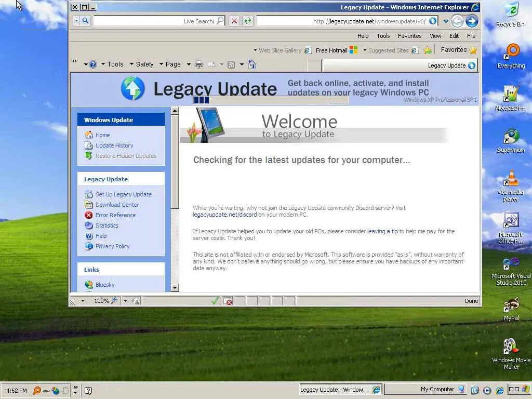Expand the Tools command bar button
This screenshot has width=532, height=399.
click(x=112, y=64)
